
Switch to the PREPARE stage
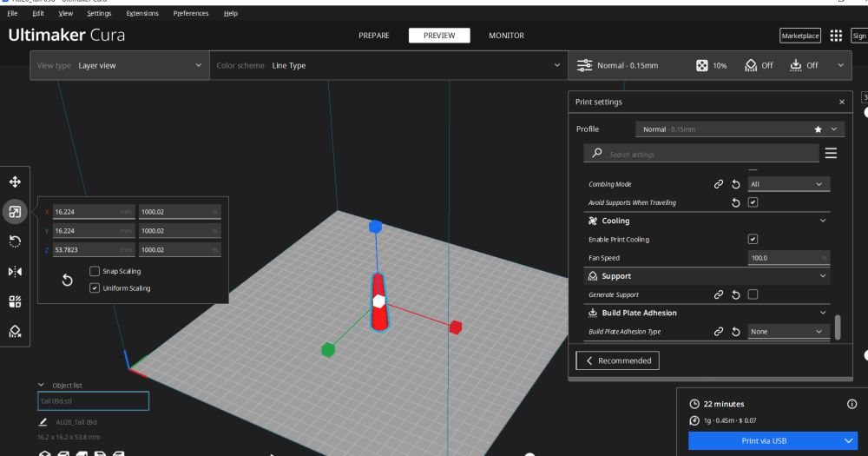[374, 36]
